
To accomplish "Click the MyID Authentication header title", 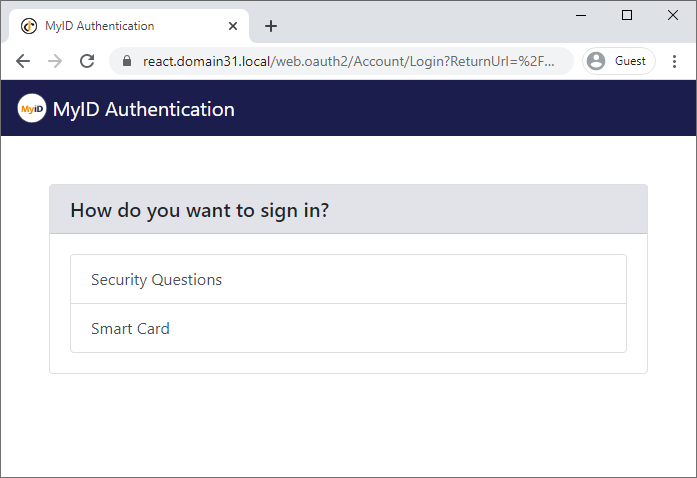I will [x=143, y=109].
